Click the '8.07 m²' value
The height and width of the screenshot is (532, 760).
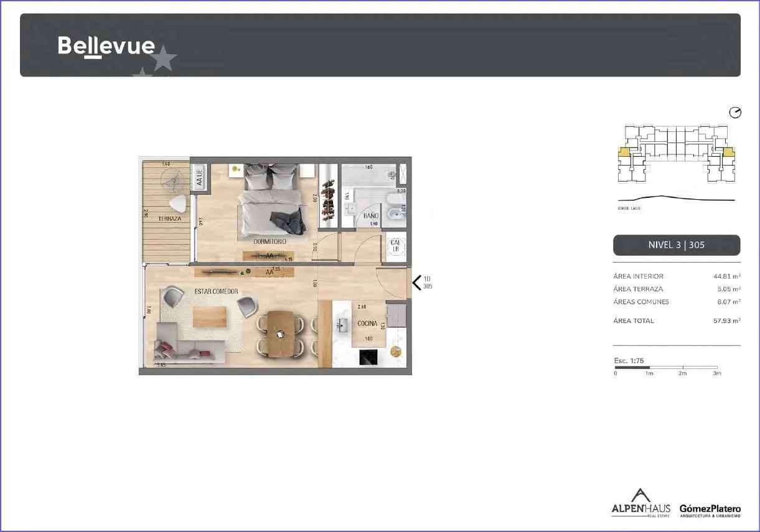tap(729, 302)
